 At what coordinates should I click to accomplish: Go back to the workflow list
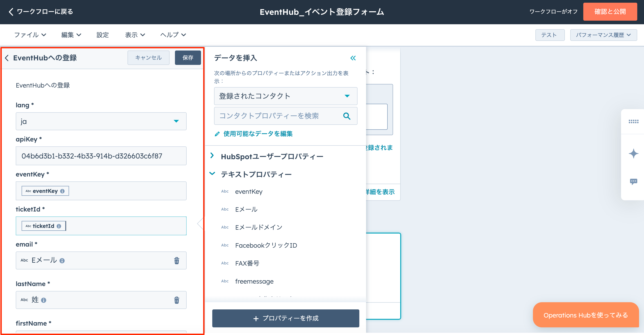click(x=40, y=12)
